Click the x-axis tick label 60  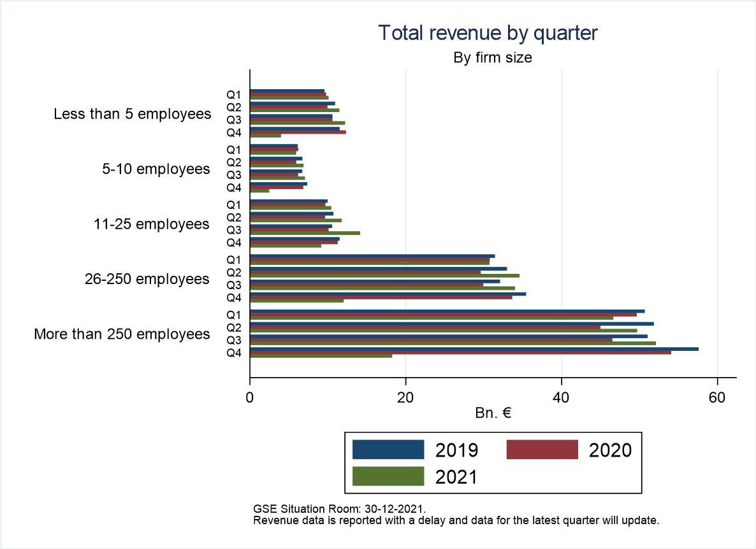coord(717,397)
